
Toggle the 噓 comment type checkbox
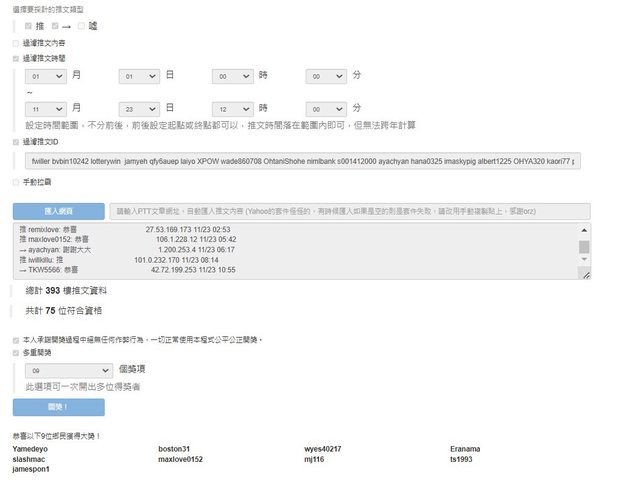tap(81, 25)
